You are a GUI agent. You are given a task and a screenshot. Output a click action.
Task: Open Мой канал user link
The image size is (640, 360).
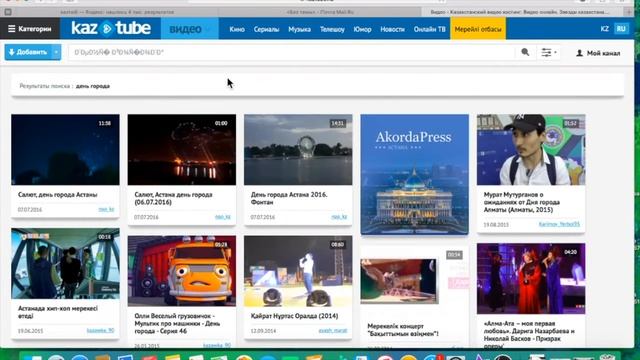598,53
